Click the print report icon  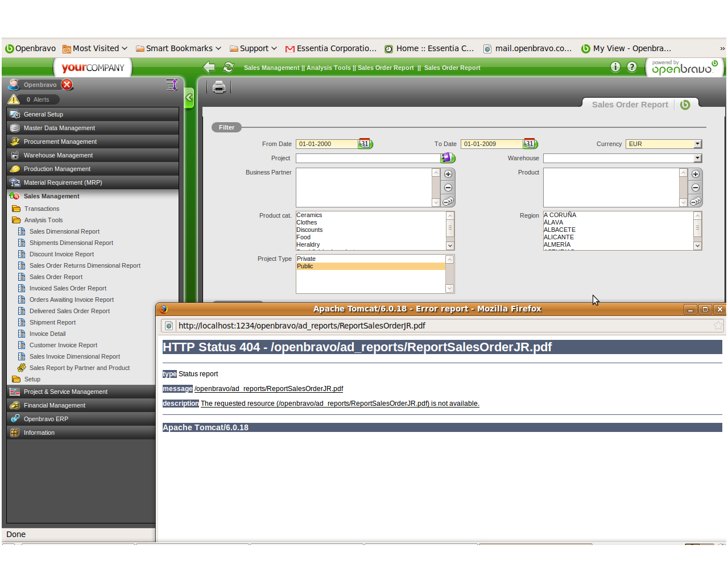[x=219, y=87]
